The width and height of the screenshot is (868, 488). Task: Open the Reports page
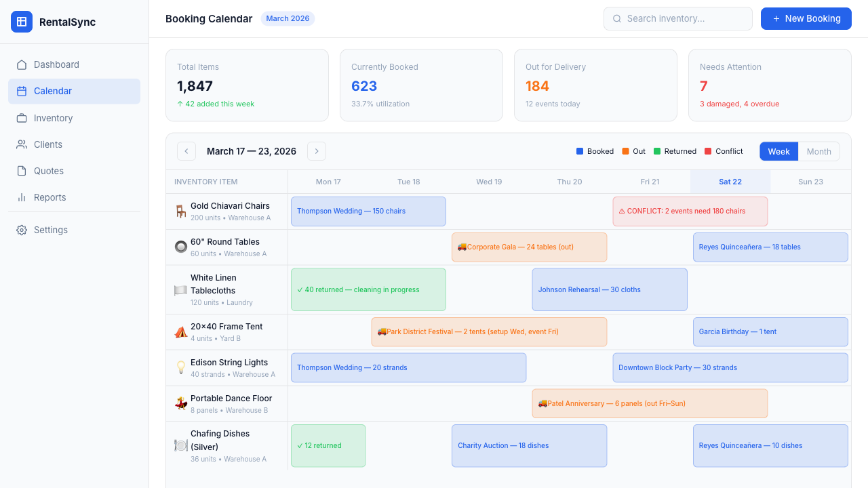[74, 197]
